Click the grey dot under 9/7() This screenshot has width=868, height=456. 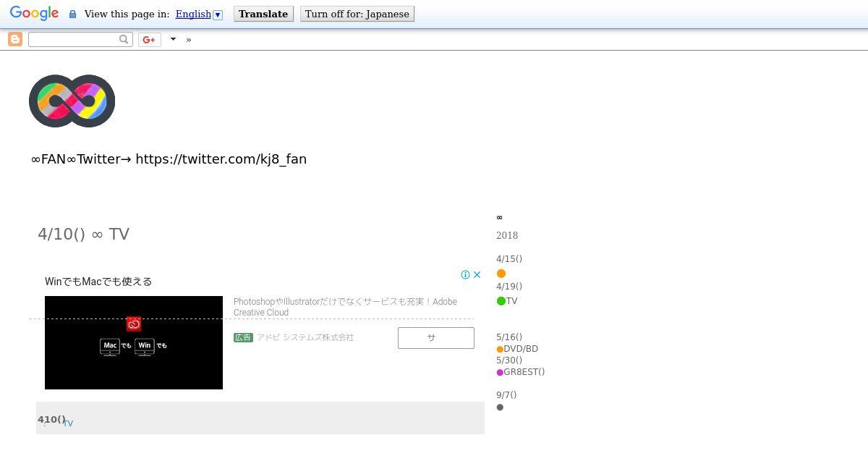click(x=500, y=408)
